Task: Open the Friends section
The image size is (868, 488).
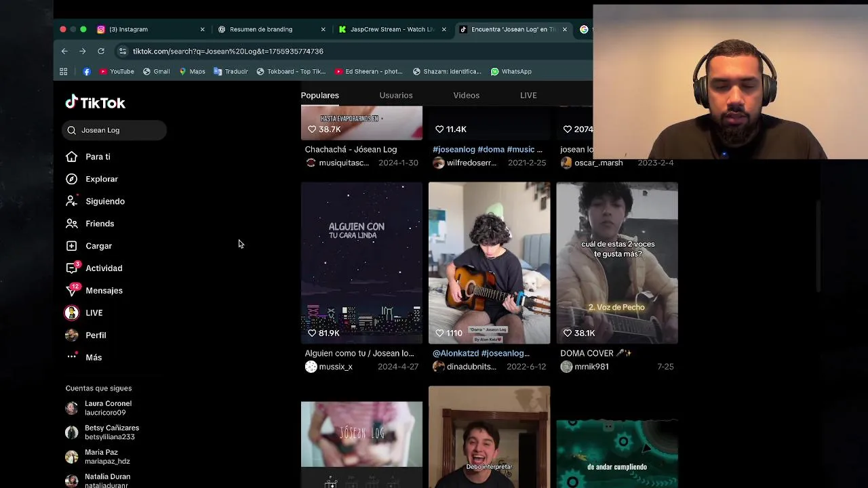Action: [x=90, y=224]
